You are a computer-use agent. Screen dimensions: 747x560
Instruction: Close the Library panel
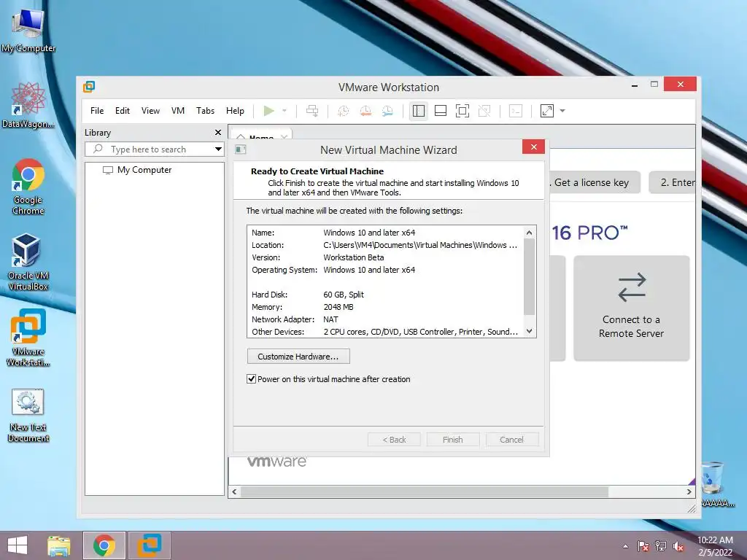[x=217, y=133]
